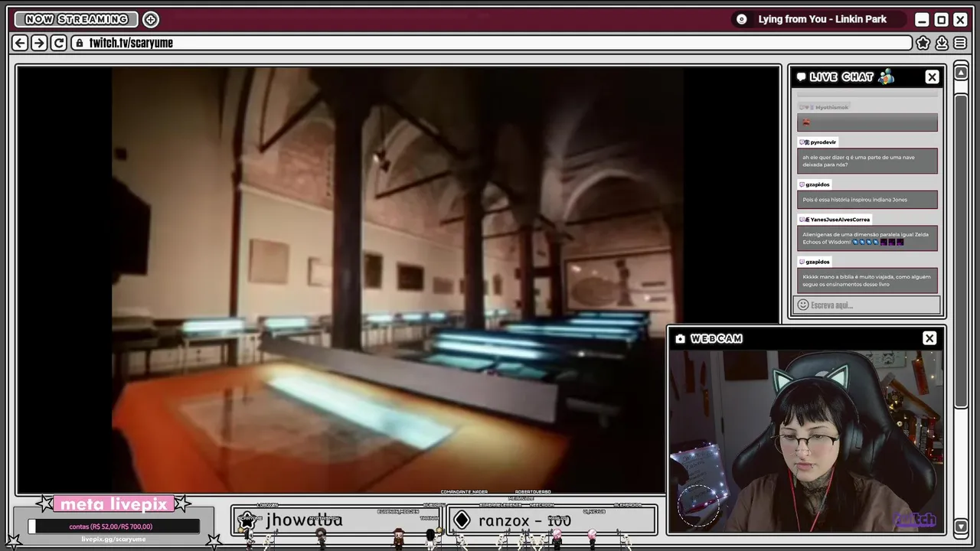The image size is (980, 551).
Task: Click username pyrodevir in chat
Action: coord(823,142)
